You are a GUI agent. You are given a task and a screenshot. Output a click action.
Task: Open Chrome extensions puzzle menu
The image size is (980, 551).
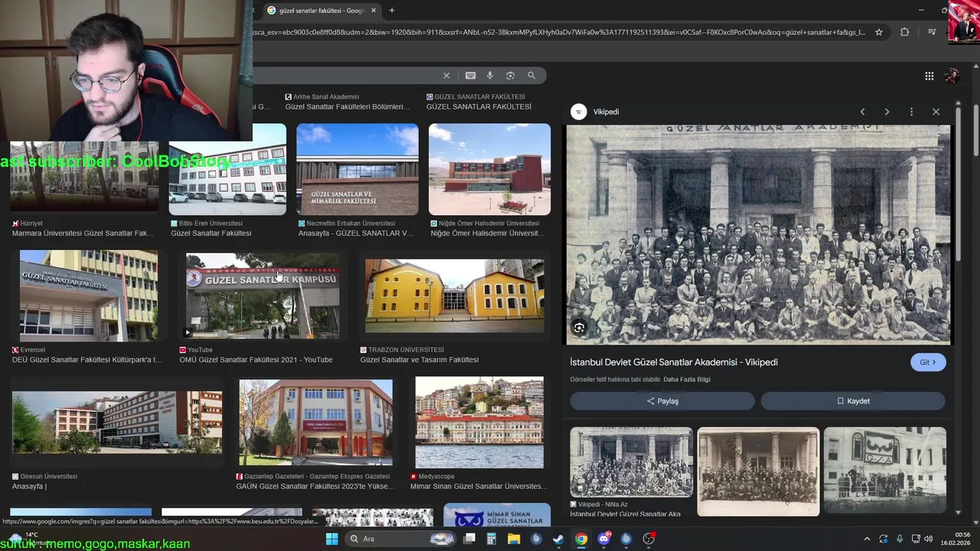(904, 32)
